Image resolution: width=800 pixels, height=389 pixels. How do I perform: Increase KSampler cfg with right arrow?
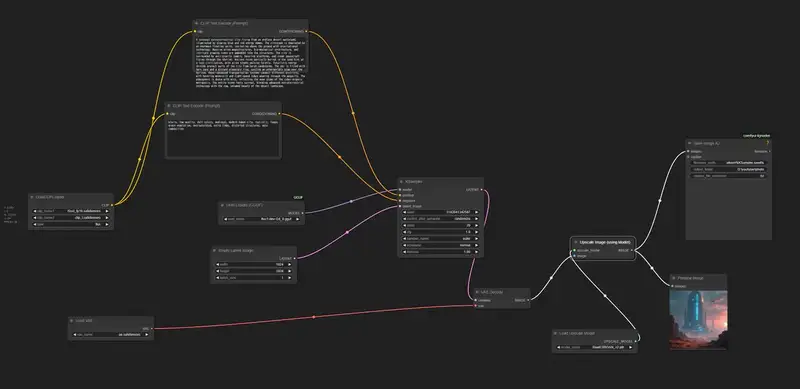tap(477, 232)
